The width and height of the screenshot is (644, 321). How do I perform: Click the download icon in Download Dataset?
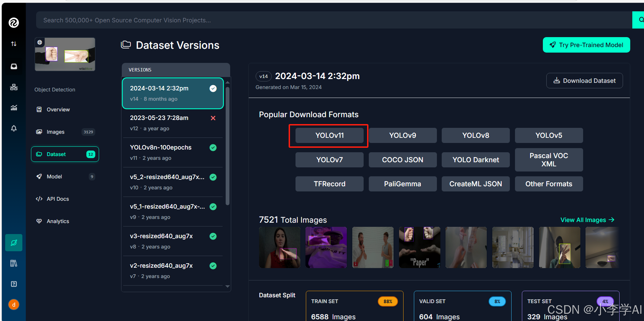tap(557, 80)
